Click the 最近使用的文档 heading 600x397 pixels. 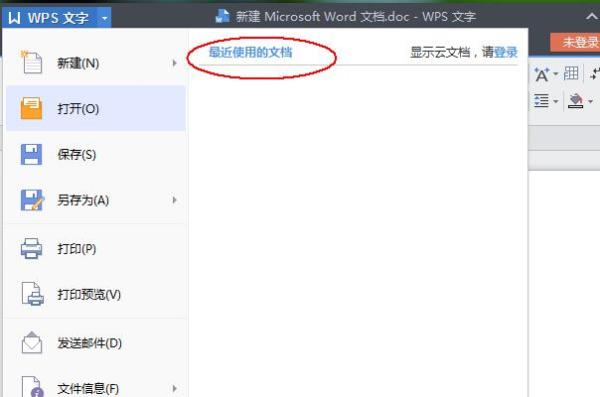(x=251, y=52)
